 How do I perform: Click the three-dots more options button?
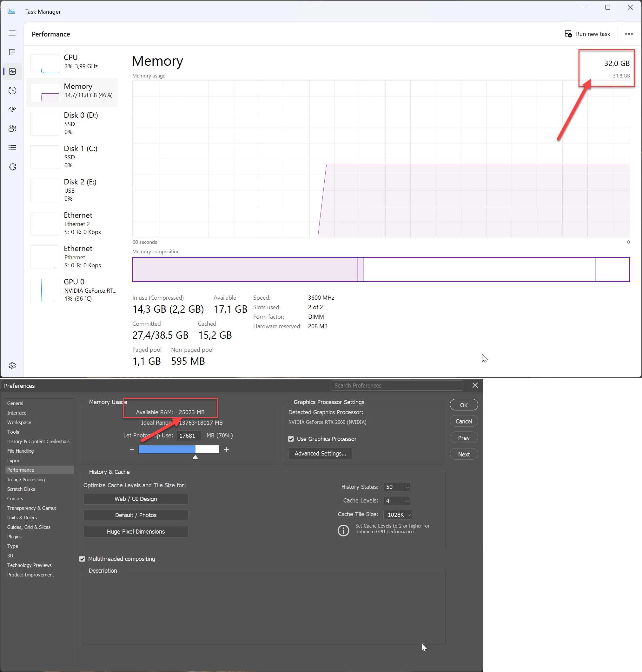click(629, 34)
